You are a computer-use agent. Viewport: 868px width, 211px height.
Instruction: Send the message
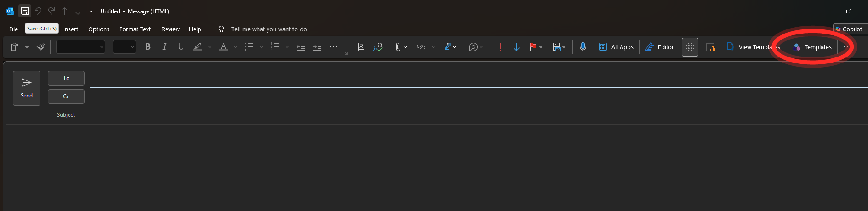coord(27,88)
